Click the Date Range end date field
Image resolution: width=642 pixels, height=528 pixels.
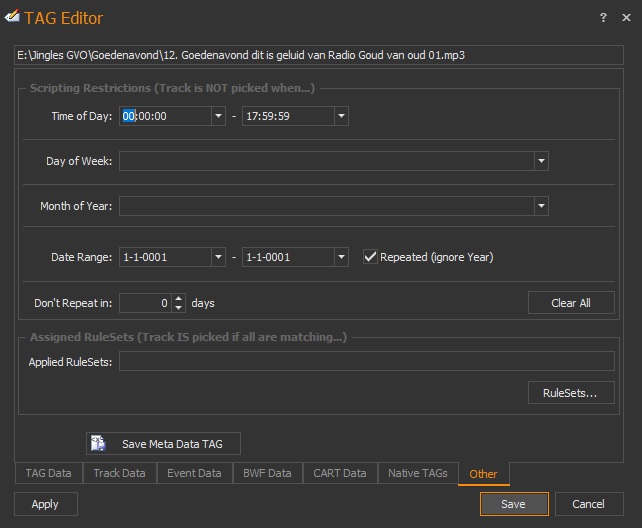coord(288,257)
